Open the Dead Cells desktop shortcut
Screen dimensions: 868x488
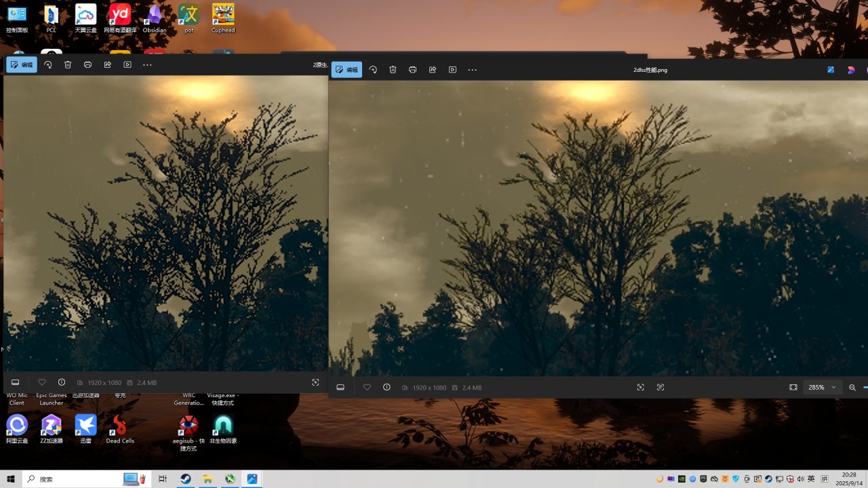(120, 429)
